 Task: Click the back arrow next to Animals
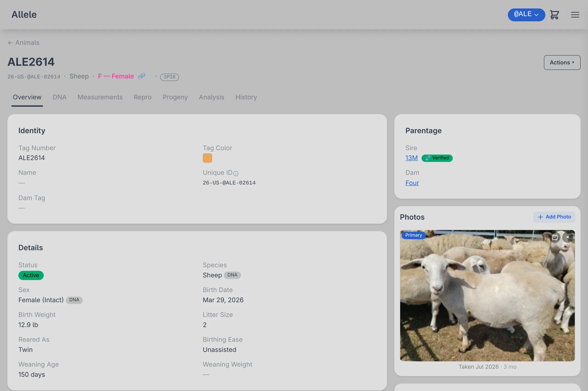point(10,43)
